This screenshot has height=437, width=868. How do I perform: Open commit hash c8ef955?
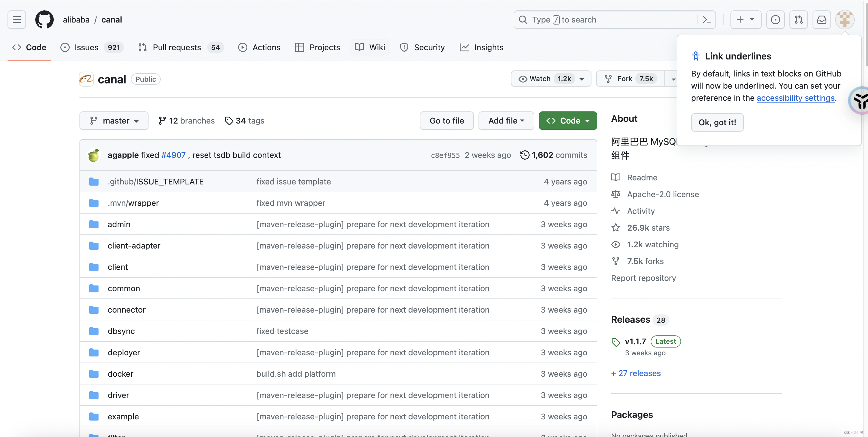pos(445,156)
